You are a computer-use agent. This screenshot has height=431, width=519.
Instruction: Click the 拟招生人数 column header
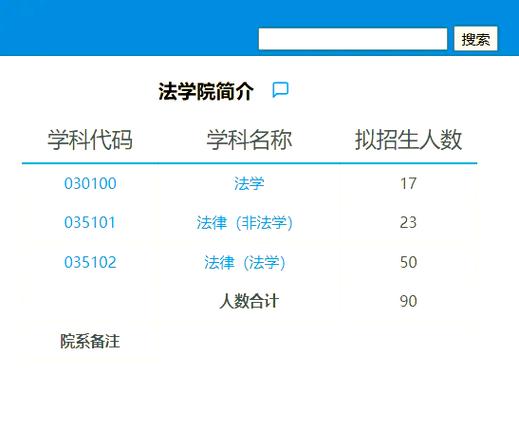tap(409, 140)
